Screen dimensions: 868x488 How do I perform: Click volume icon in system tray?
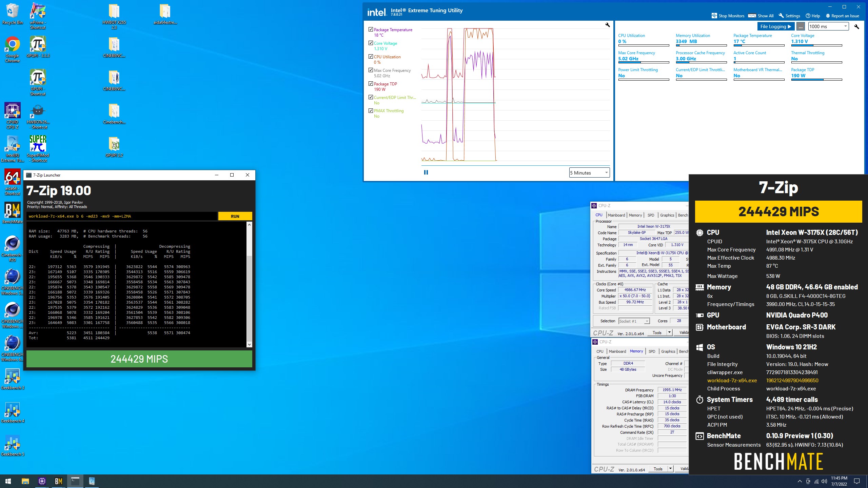824,481
